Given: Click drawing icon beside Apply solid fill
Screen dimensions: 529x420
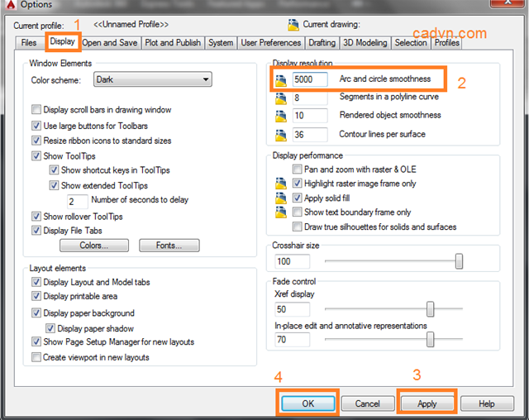Looking at the screenshot, I should pyautogui.click(x=281, y=198).
